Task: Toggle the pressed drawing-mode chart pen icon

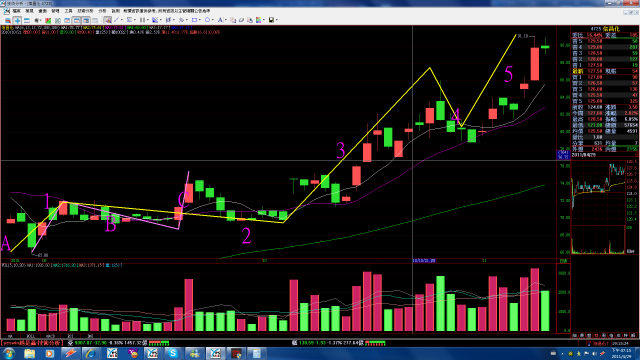Action: click(108, 20)
